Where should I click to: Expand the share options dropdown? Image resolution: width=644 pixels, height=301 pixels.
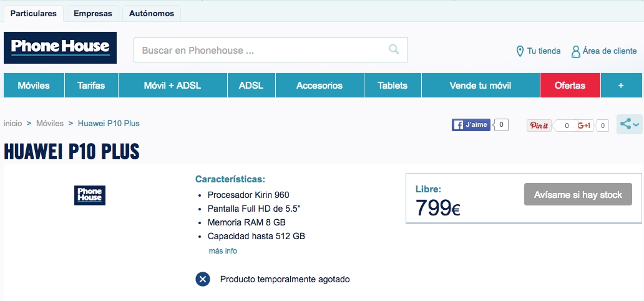tap(630, 124)
